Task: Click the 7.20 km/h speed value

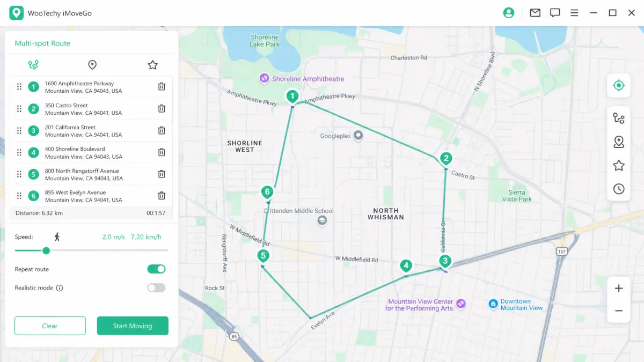Action: pos(146,237)
